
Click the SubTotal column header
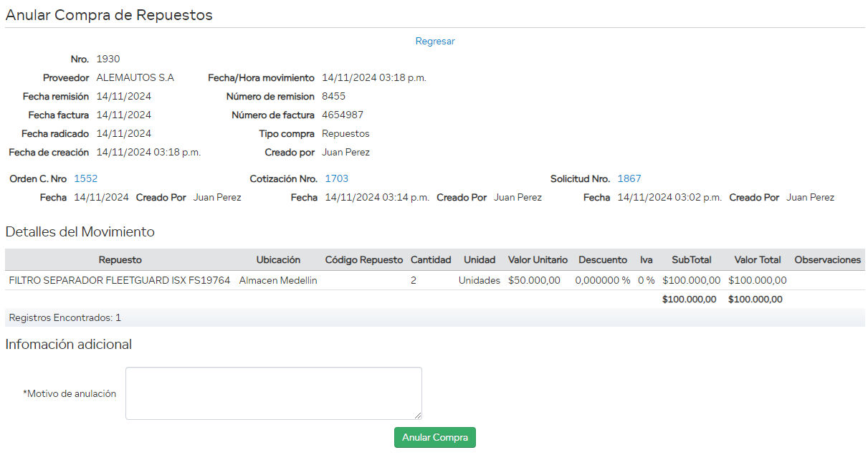pyautogui.click(x=691, y=259)
